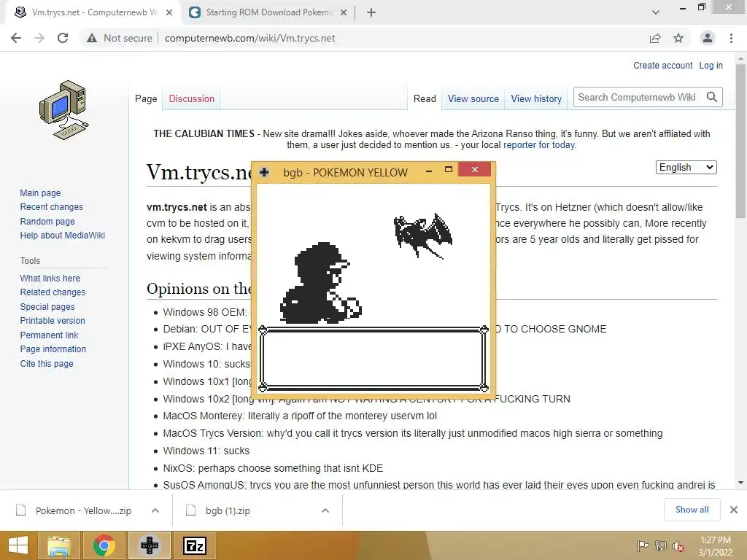Viewport: 747px width, 560px height.
Task: Open the Chrome three-dot menu
Action: 731,38
